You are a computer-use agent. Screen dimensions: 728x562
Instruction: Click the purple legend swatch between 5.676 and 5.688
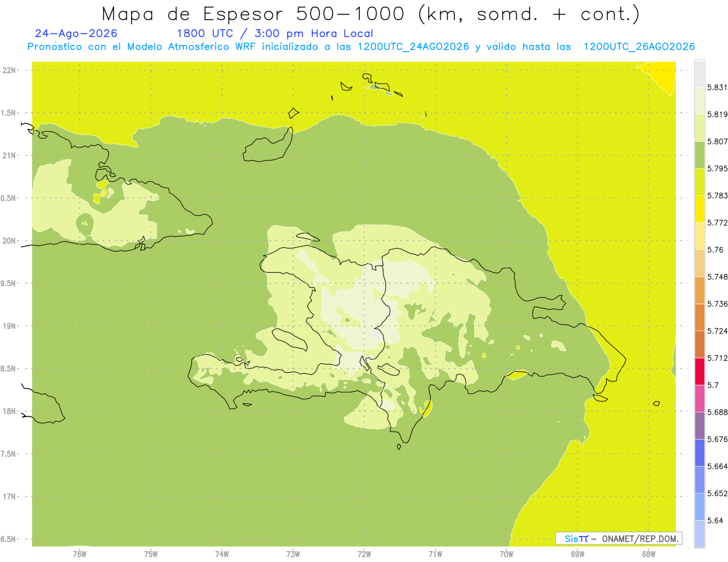point(699,426)
